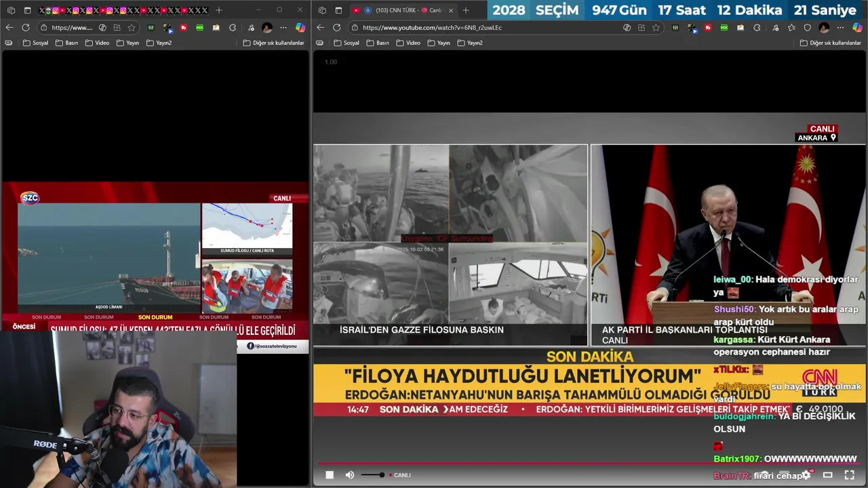Open Video folder in left bookmarks bar
Image resolution: width=868 pixels, height=488 pixels.
(97, 43)
